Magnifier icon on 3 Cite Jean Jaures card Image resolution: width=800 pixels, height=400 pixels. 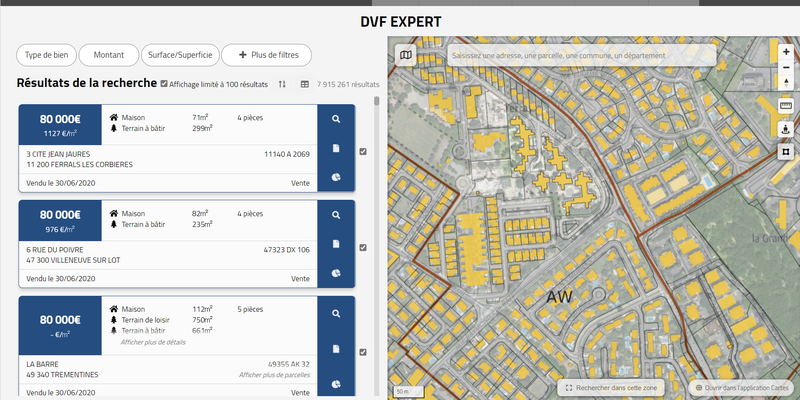tap(336, 119)
